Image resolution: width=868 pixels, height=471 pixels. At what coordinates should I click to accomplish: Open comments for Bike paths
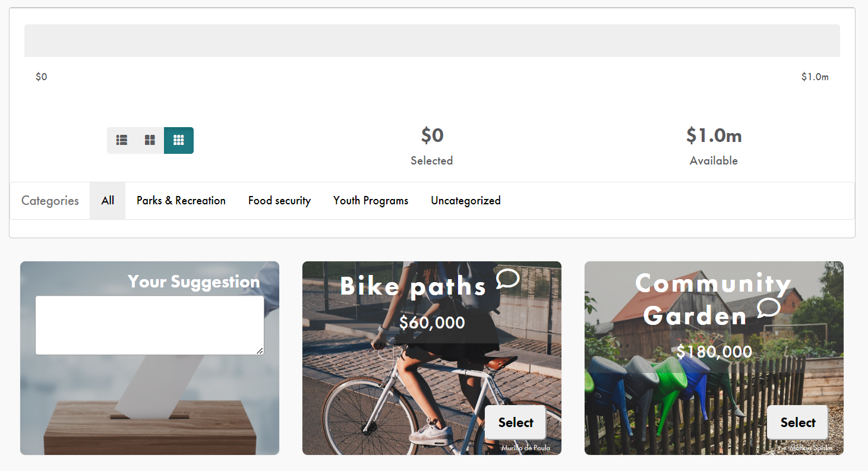click(507, 278)
